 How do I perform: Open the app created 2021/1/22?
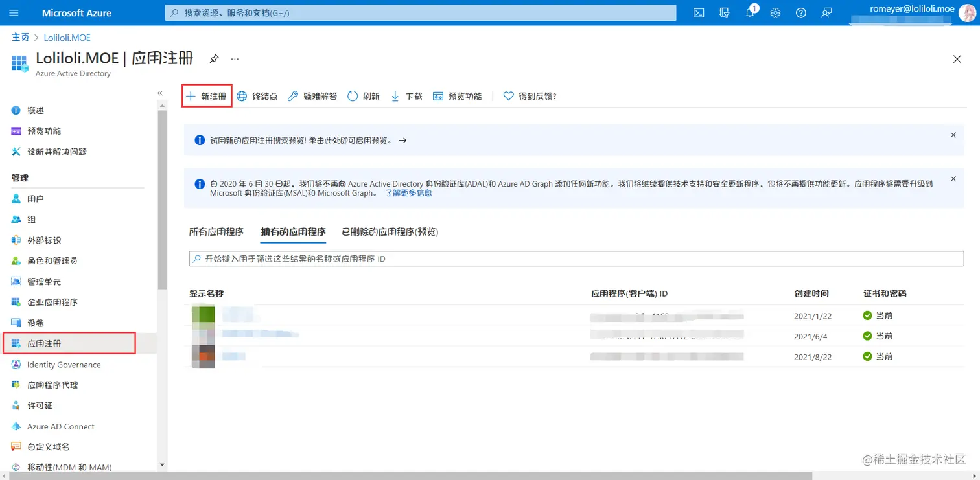pos(576,315)
